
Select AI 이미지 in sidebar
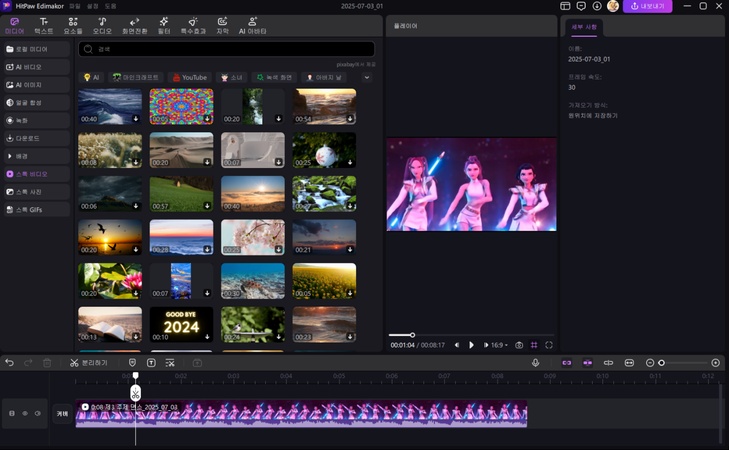click(x=37, y=85)
